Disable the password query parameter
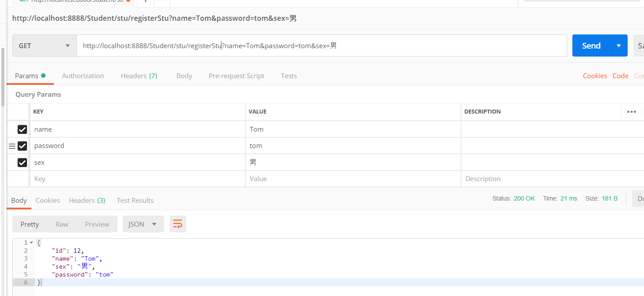Viewport: 644px width, 296px height. (x=22, y=146)
